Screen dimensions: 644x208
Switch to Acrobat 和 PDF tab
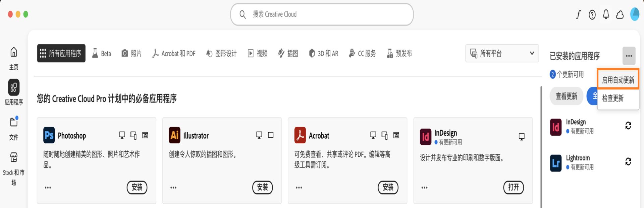[174, 53]
